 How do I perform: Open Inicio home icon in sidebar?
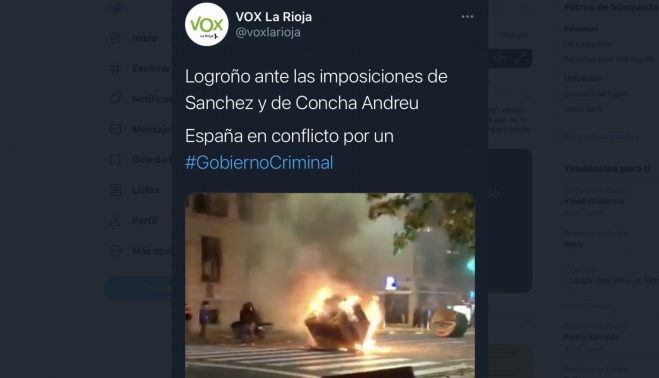pyautogui.click(x=115, y=38)
